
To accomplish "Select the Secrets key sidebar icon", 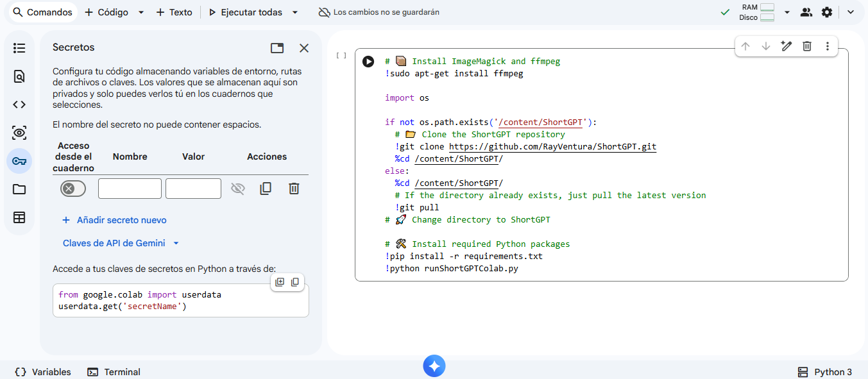I will coord(19,161).
